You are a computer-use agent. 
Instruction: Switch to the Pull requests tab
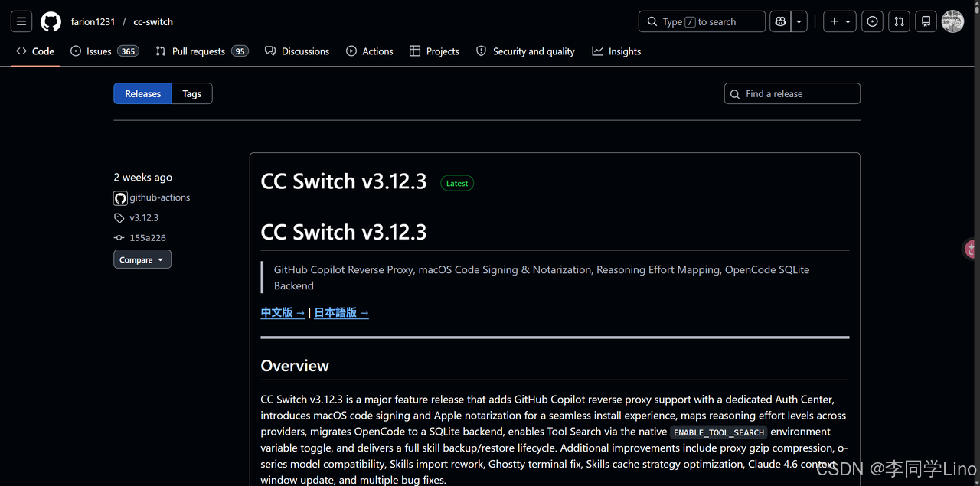[202, 51]
